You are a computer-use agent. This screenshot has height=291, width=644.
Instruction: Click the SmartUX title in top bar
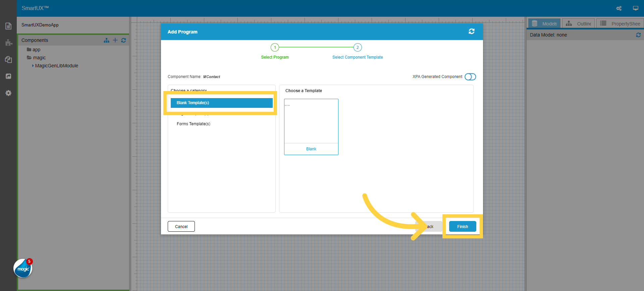point(35,8)
